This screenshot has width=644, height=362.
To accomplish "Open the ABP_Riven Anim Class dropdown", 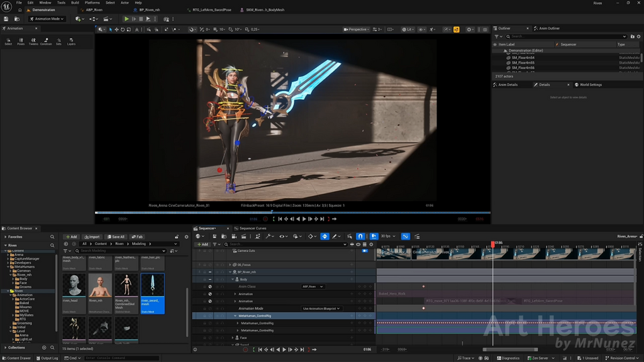I will click(x=313, y=287).
